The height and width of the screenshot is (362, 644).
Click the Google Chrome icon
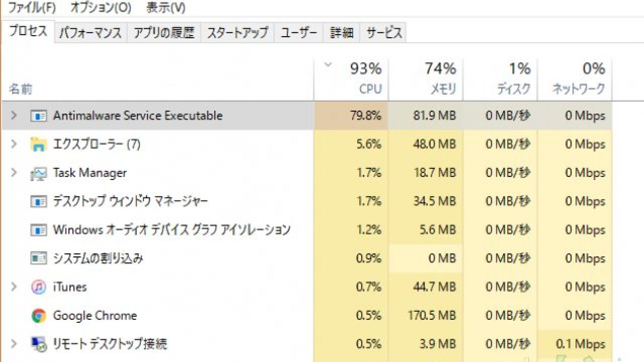[39, 316]
